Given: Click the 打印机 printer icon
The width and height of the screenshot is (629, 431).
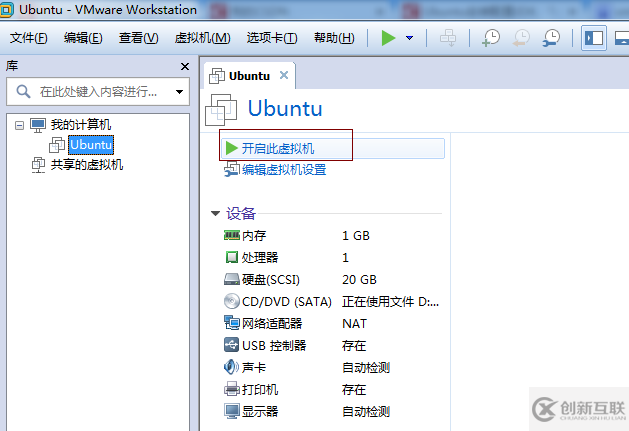Looking at the screenshot, I should click(232, 389).
